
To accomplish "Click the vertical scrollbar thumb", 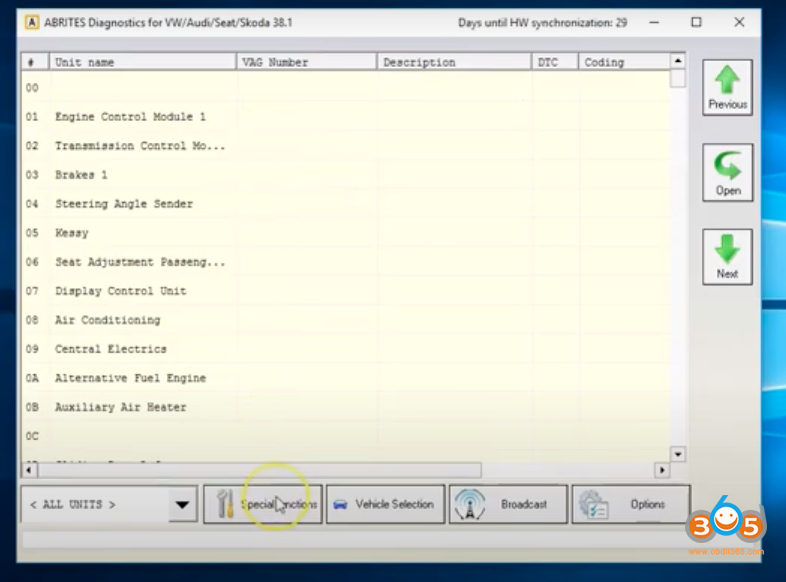I will (678, 78).
